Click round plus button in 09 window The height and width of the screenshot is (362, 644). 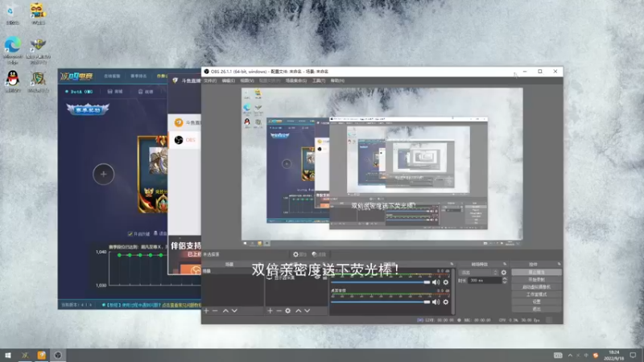104,174
